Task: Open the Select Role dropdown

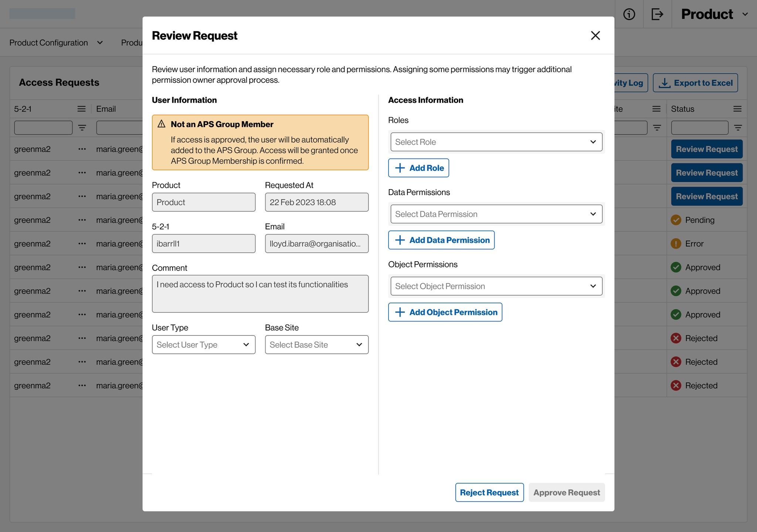Action: [x=496, y=142]
